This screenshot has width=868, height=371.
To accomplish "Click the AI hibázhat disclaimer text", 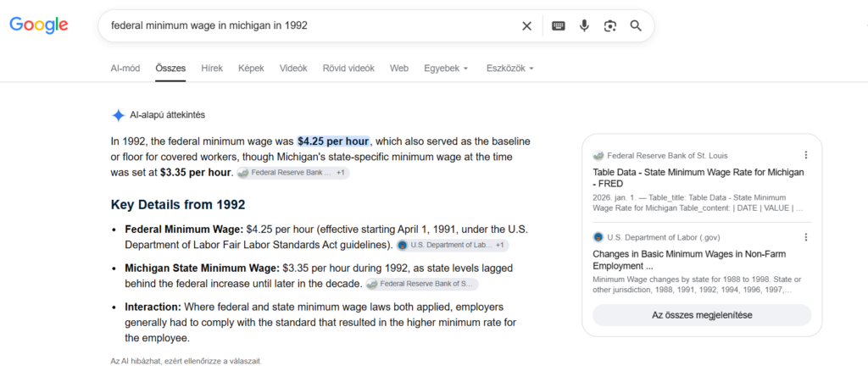I will (x=186, y=361).
